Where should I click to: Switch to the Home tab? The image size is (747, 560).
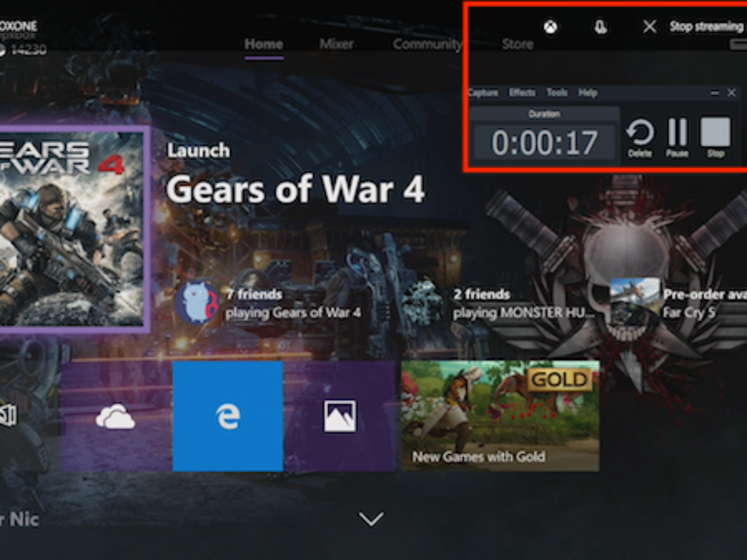tap(264, 44)
